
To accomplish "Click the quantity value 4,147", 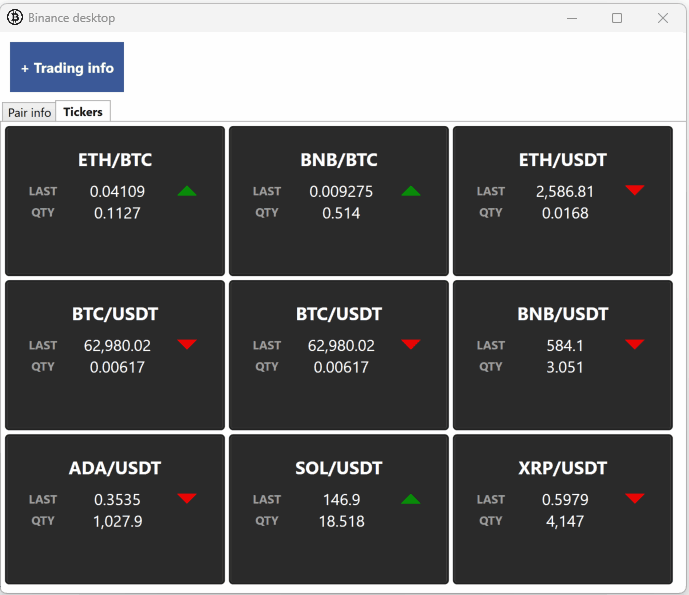I will (x=565, y=522).
